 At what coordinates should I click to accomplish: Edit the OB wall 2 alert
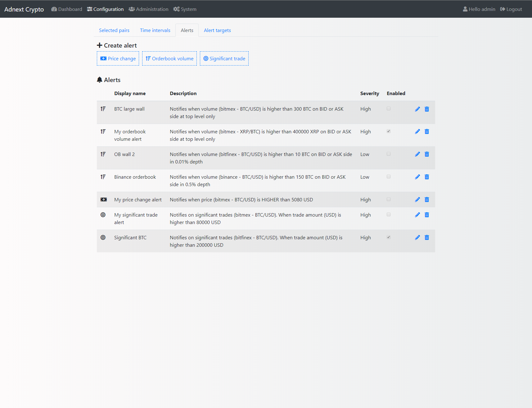(x=417, y=154)
